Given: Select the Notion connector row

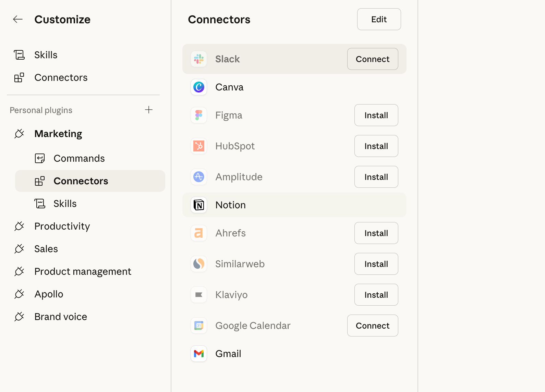Looking at the screenshot, I should pyautogui.click(x=294, y=205).
